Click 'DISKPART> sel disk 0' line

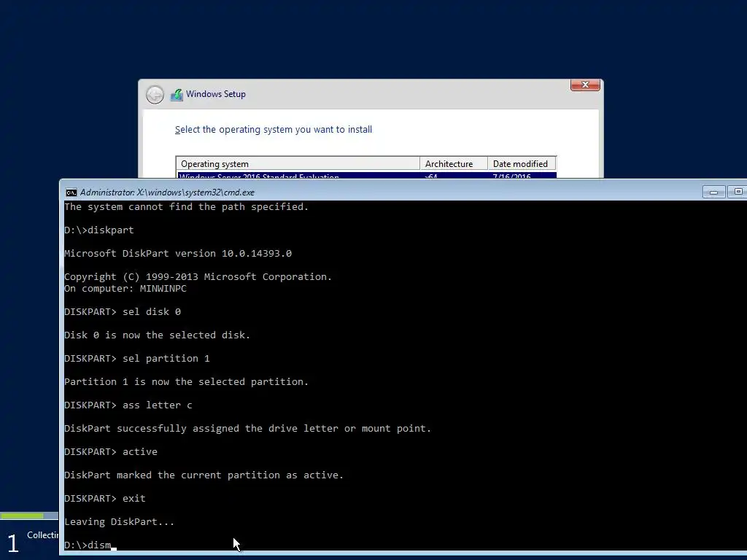pos(123,312)
